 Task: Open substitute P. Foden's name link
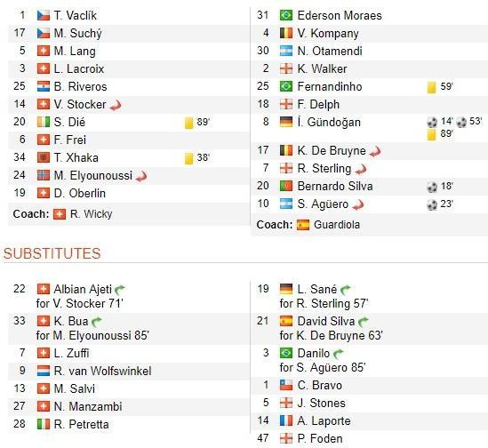pyautogui.click(x=320, y=438)
